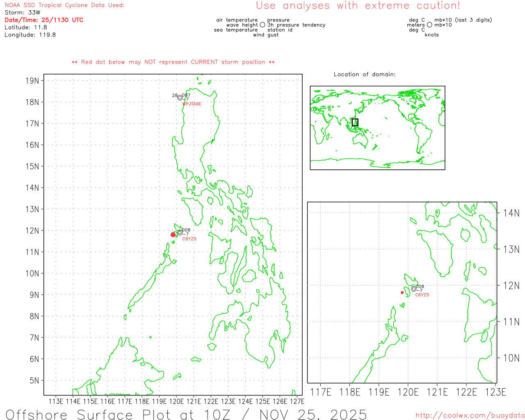Click the 'Latitude: 11.8' text
Screen dimensions: 525x420
[x=26, y=27]
